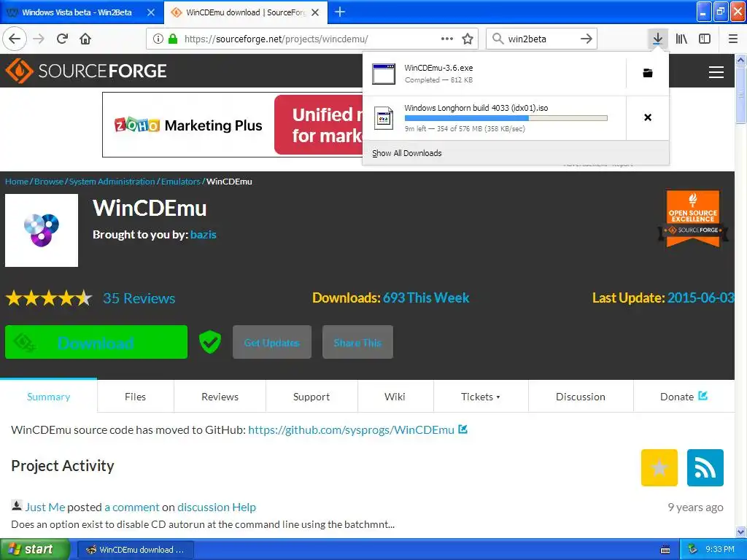Bookmark this page with star icon
747x560 pixels.
[468, 39]
